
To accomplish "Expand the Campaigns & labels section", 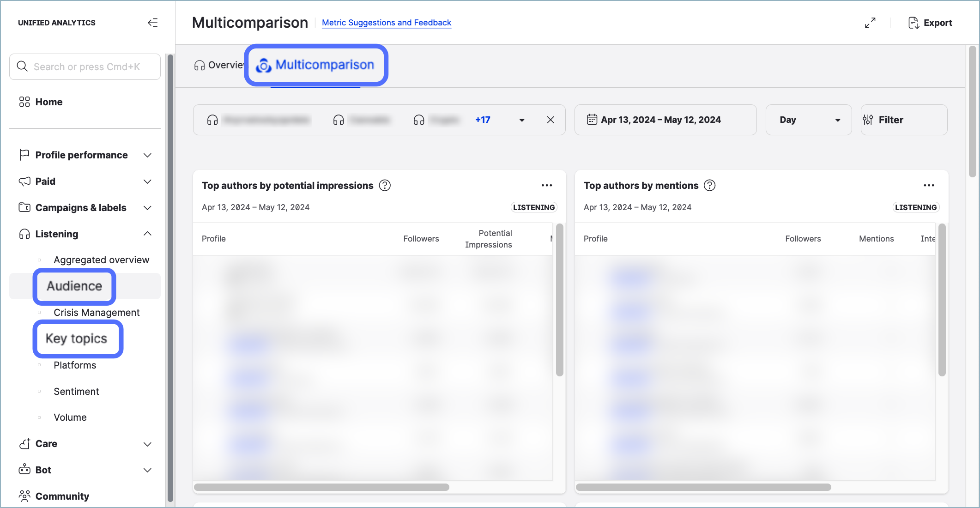I will coord(147,208).
